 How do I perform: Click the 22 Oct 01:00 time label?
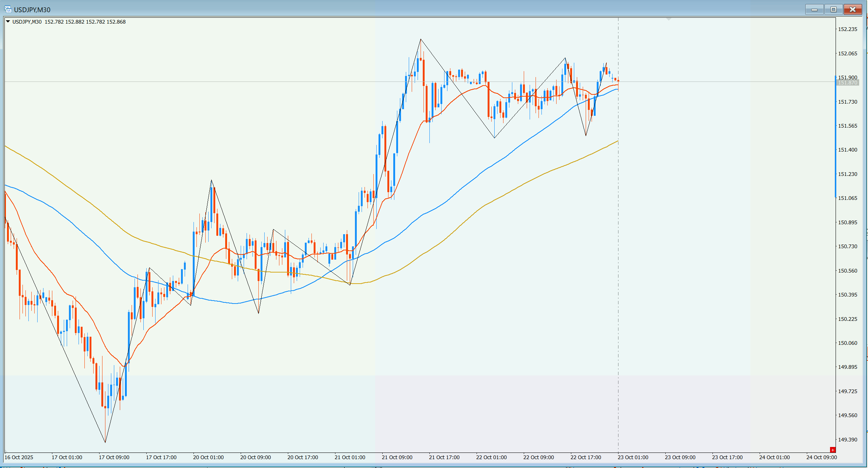point(491,457)
